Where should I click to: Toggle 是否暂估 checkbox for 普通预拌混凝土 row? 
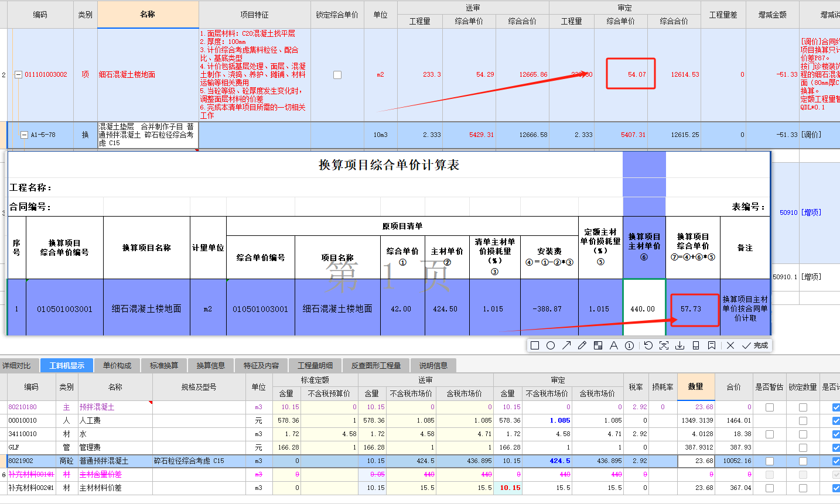(770, 461)
